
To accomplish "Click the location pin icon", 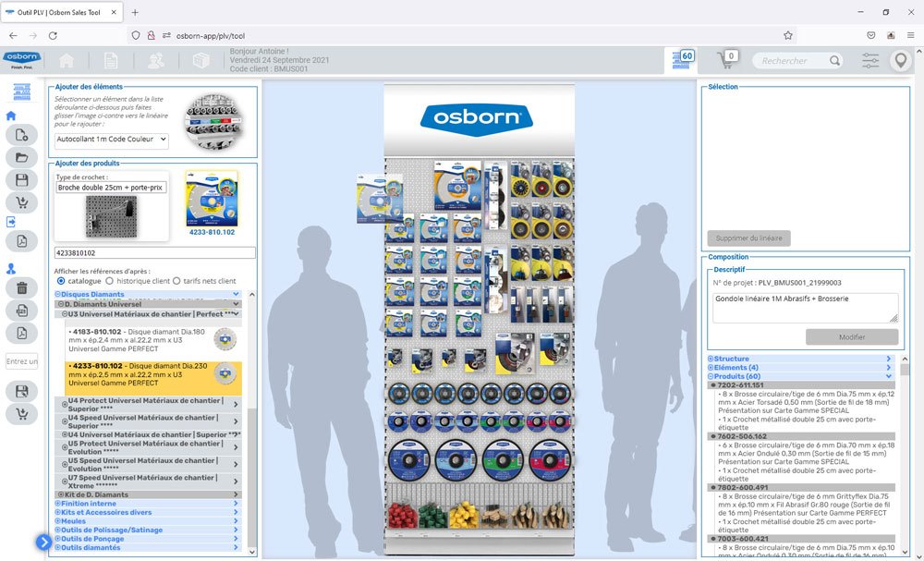I will (x=900, y=61).
